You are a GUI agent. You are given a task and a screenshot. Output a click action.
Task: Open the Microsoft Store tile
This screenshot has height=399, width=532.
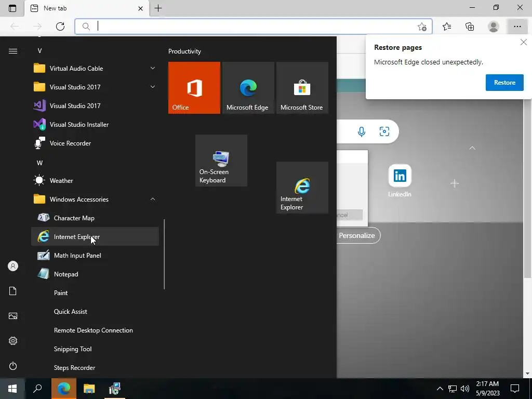302,87
